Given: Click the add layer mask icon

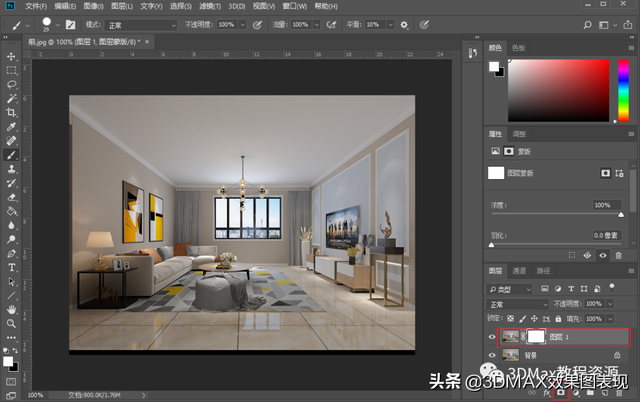Looking at the screenshot, I should [x=561, y=393].
